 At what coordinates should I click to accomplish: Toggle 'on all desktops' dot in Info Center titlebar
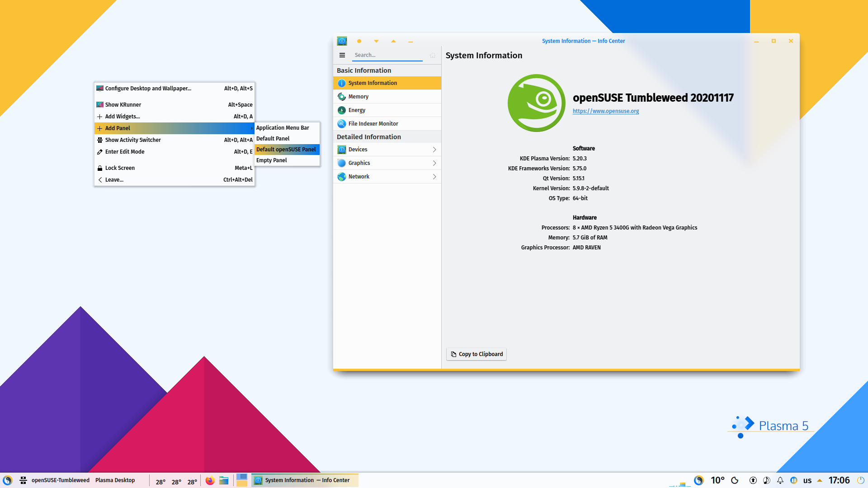pyautogui.click(x=359, y=41)
